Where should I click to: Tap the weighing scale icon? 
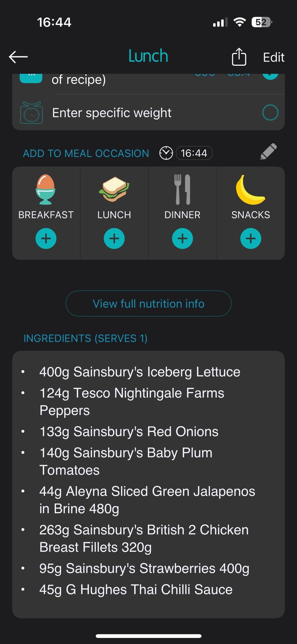point(31,113)
